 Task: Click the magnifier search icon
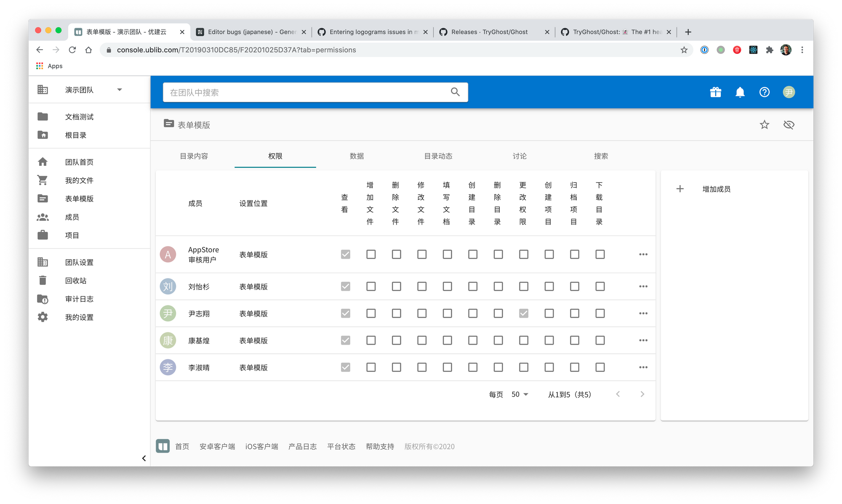(x=455, y=92)
